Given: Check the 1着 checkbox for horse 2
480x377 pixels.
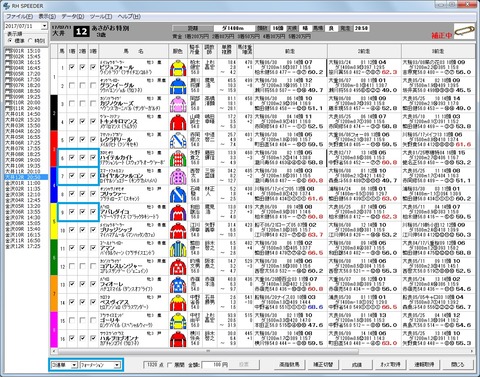Looking at the screenshot, I should click(72, 86).
